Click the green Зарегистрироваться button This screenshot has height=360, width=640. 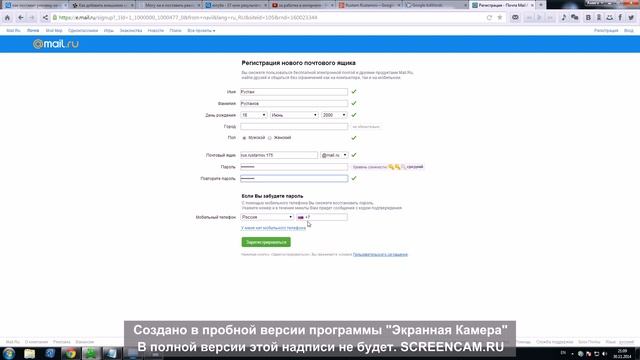click(266, 242)
